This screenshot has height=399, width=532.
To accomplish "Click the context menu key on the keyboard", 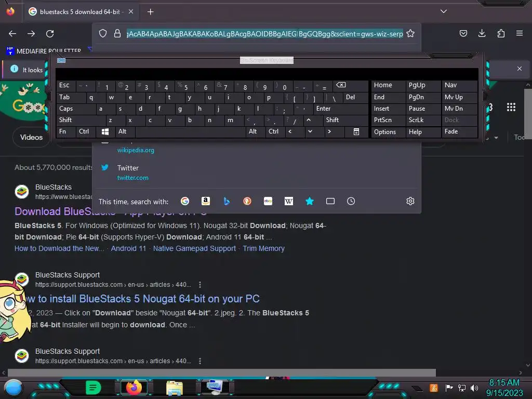I will click(x=356, y=131).
